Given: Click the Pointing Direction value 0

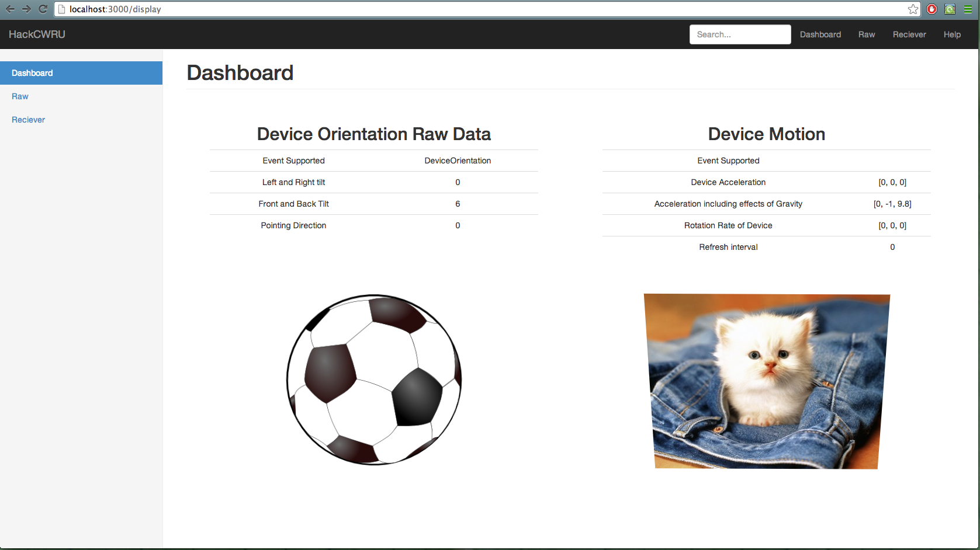Looking at the screenshot, I should click(458, 225).
